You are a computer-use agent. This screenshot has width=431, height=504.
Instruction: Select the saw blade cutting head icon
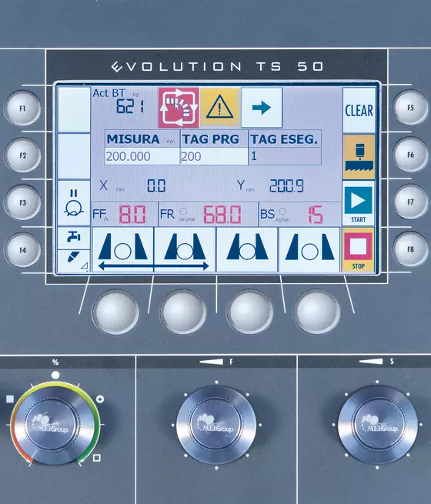tap(359, 157)
